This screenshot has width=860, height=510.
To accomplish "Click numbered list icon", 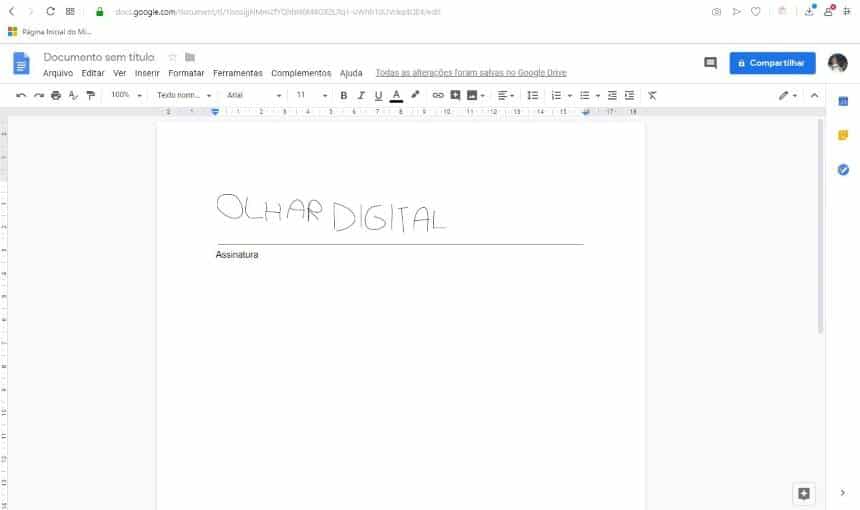I will [x=556, y=95].
